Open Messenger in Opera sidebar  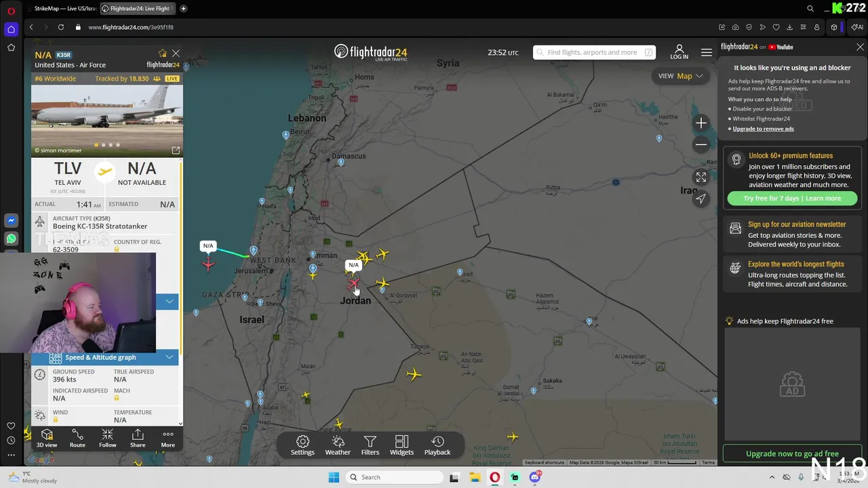11,221
